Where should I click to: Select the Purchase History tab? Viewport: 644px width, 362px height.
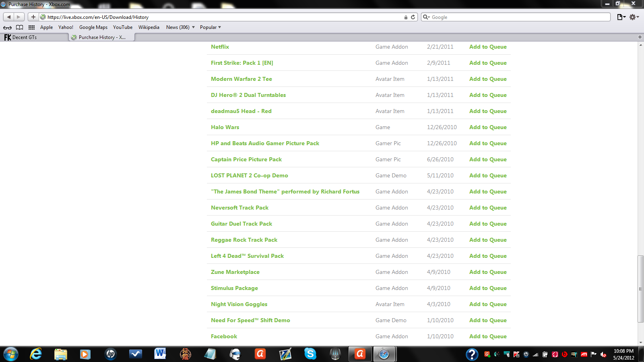[102, 37]
